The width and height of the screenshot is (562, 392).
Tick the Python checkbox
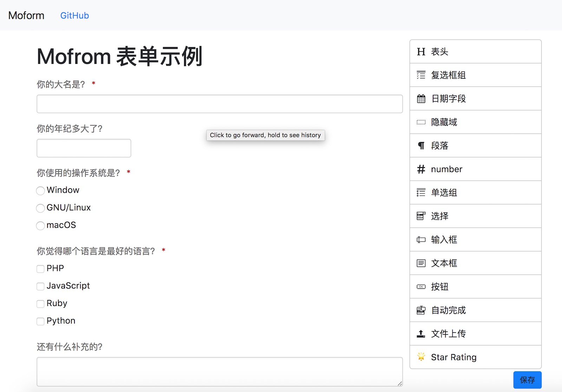(x=40, y=321)
